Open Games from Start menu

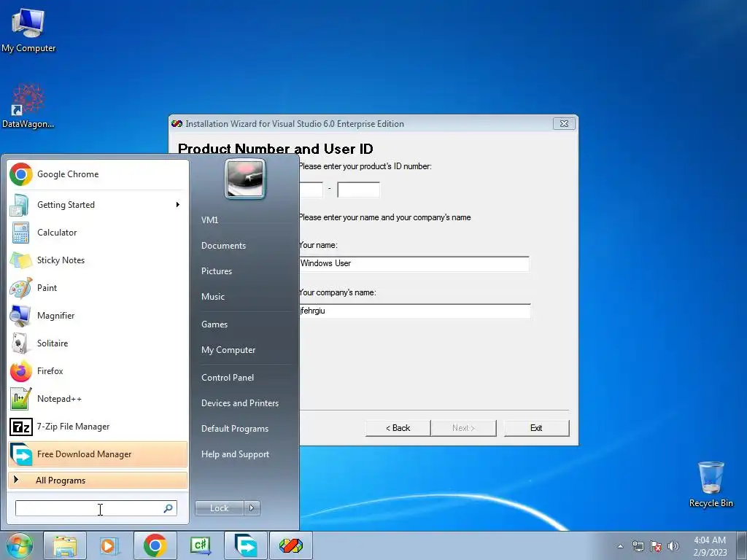pyautogui.click(x=214, y=324)
